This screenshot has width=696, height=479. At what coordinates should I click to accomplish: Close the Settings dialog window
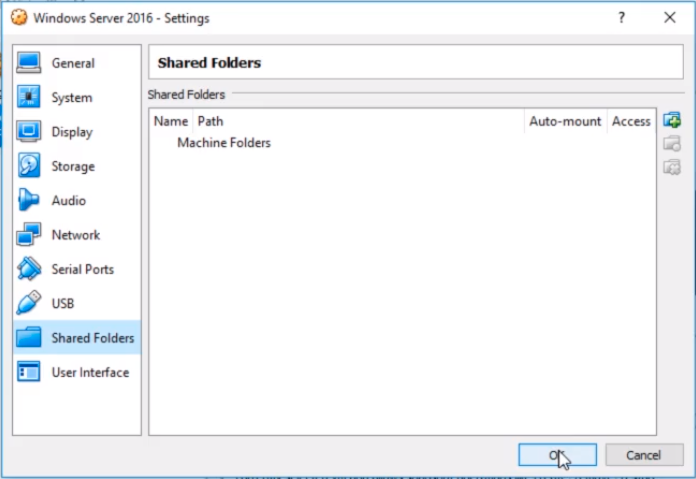click(670, 18)
